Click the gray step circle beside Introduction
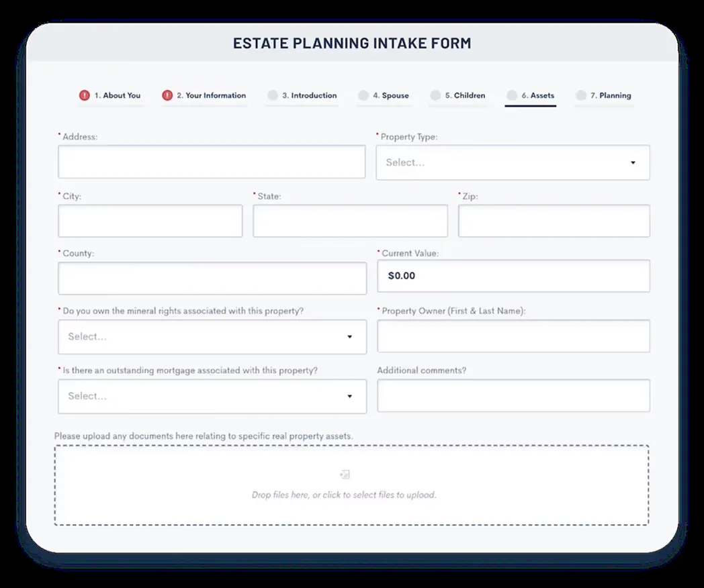 [273, 95]
